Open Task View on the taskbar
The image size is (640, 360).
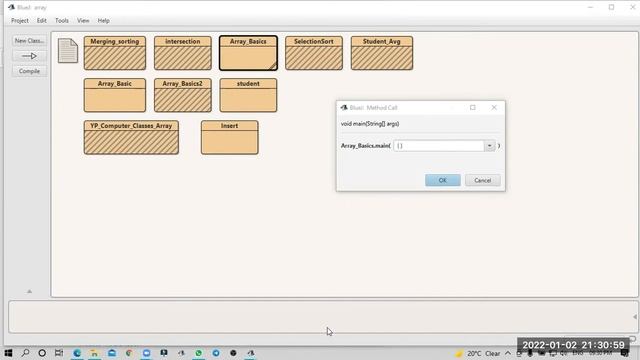point(59,353)
